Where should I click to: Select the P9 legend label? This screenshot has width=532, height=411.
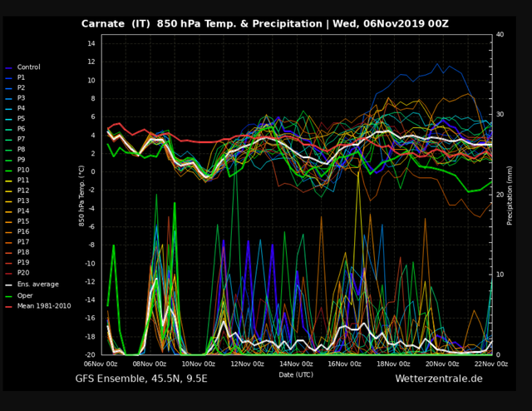tap(21, 160)
